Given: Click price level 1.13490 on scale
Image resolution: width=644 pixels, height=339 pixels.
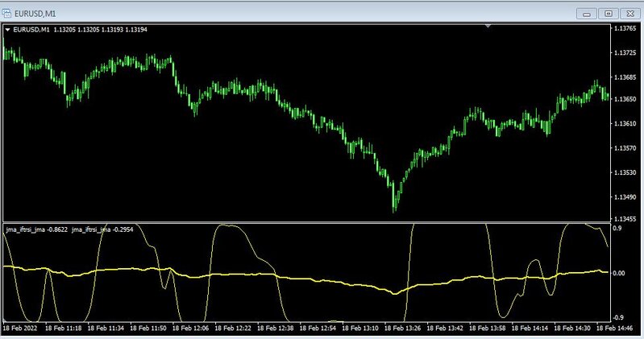Looking at the screenshot, I should 625,197.
